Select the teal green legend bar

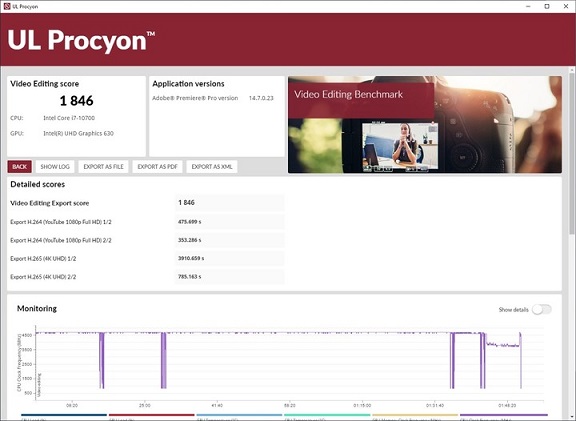pos(327,415)
